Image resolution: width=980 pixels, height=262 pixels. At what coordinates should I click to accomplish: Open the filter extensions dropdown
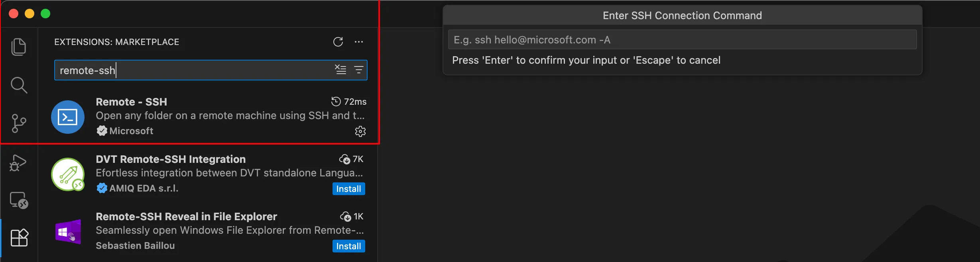[359, 70]
